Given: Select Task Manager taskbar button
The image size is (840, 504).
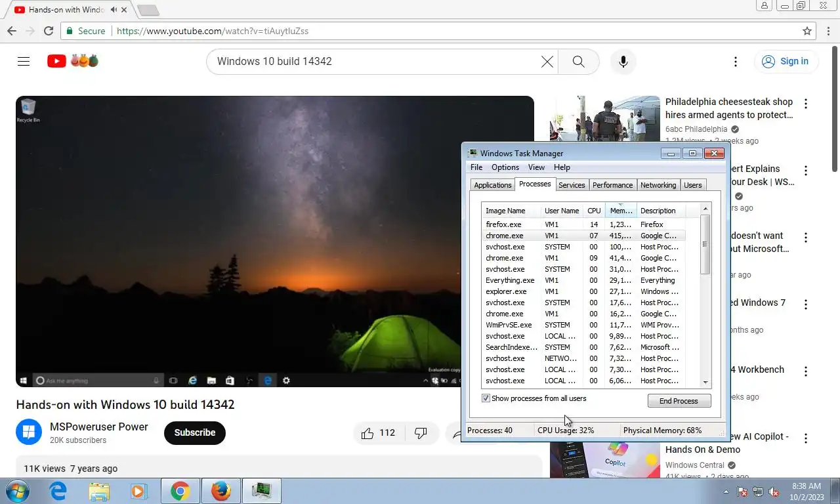Looking at the screenshot, I should click(x=262, y=491).
